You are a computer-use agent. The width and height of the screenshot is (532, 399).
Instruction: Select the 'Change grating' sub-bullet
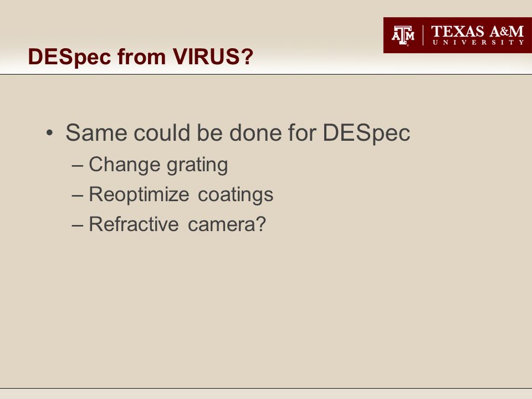click(158, 165)
